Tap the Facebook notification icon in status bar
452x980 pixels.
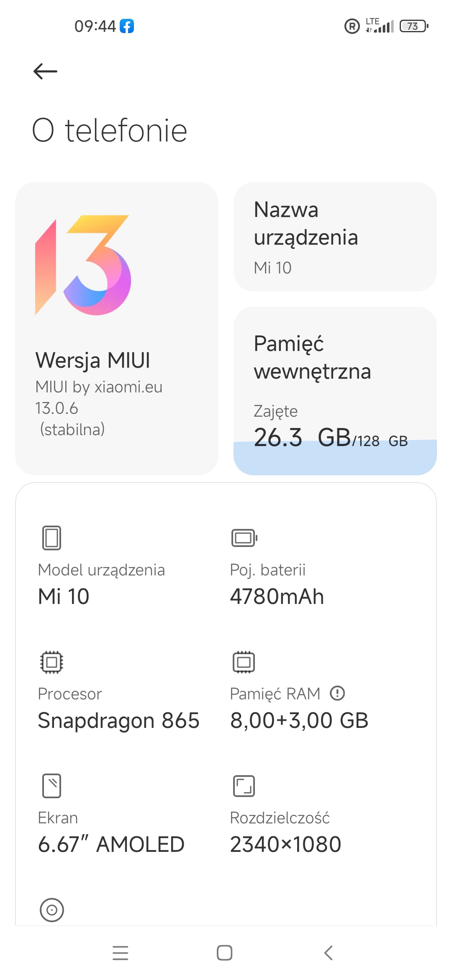(127, 26)
